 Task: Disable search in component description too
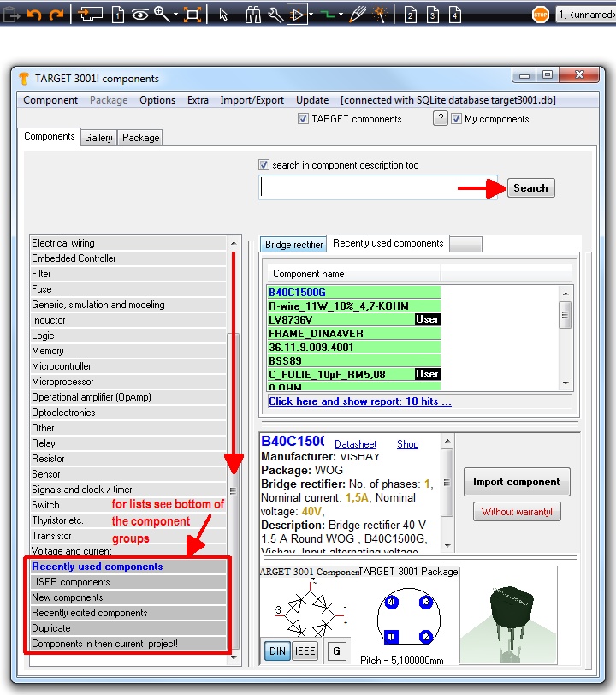point(264,165)
